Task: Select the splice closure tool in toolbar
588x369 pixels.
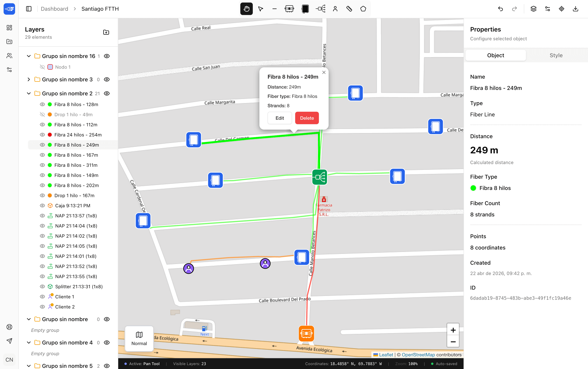Action: point(289,9)
